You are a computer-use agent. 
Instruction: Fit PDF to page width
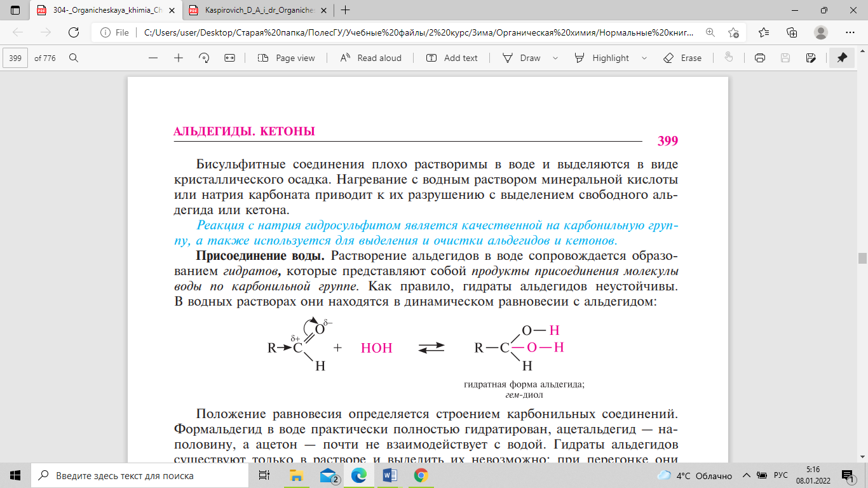[x=229, y=58]
